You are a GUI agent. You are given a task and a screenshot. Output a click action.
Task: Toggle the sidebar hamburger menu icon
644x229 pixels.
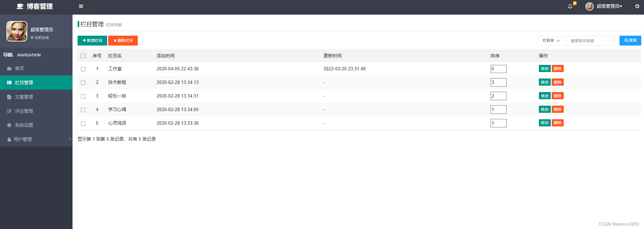click(x=81, y=6)
